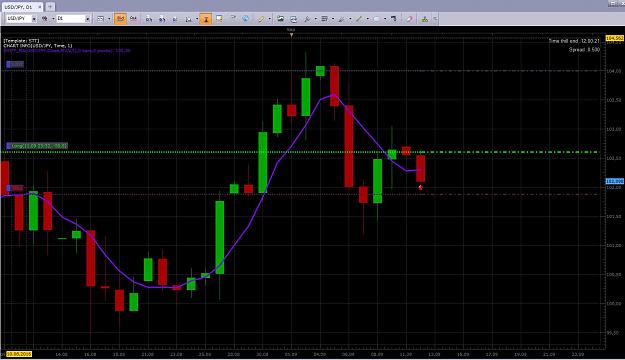Click the grey slanted-line tool icon
Screen dimensions: 625x360
pos(342,19)
